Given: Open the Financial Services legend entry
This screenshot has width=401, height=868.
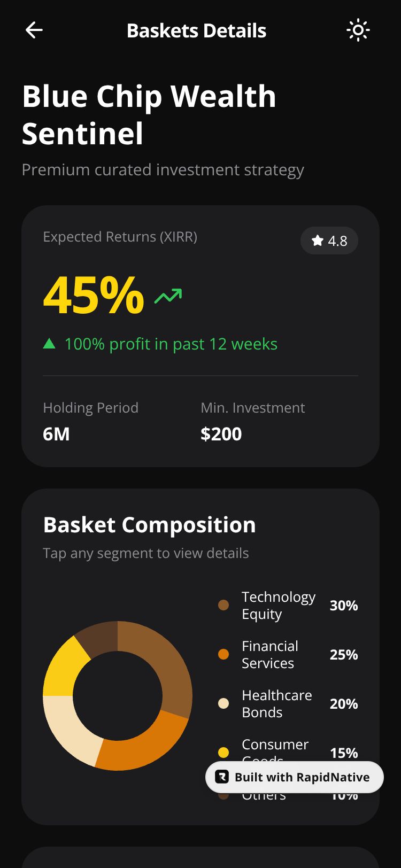Looking at the screenshot, I should pyautogui.click(x=288, y=654).
